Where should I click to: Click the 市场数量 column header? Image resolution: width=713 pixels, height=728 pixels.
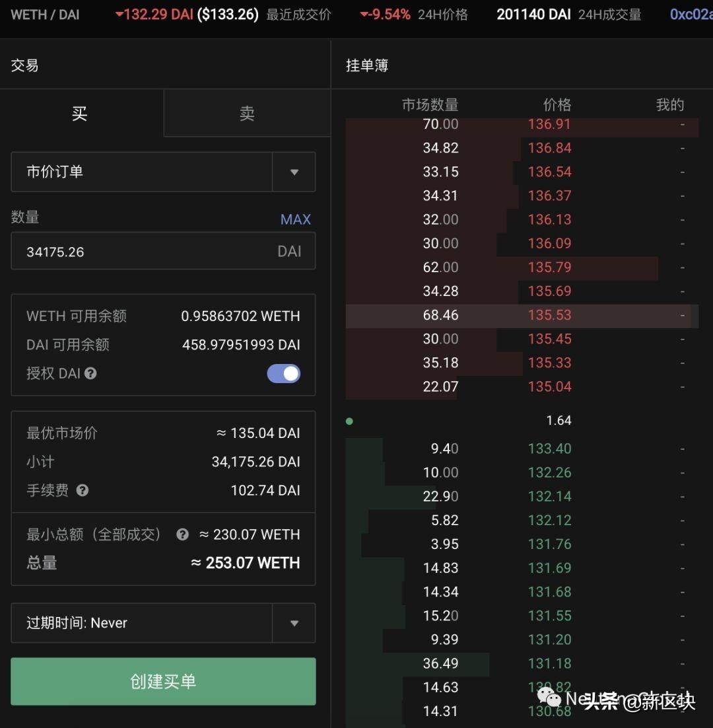tap(430, 105)
